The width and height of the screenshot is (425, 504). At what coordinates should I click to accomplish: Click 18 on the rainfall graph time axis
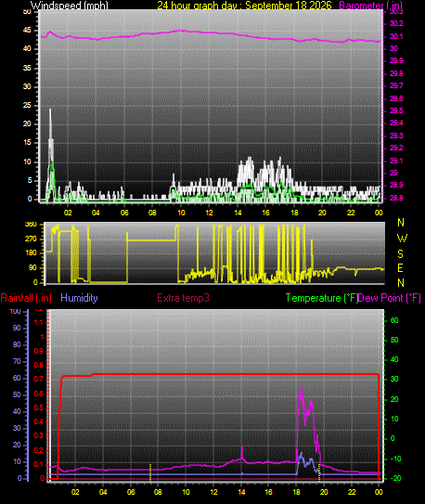click(296, 492)
